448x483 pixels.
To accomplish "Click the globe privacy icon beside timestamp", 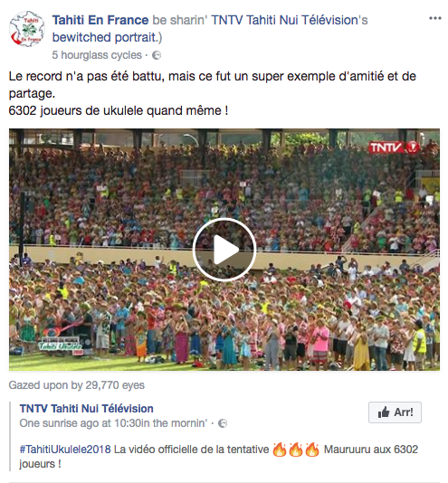I will [157, 55].
